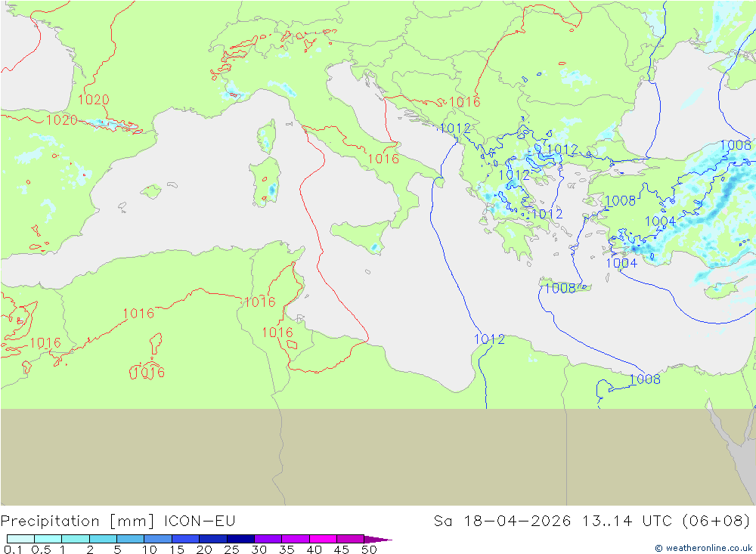
Task: Click the 1004 label over inland Turkey
Action: 661,221
